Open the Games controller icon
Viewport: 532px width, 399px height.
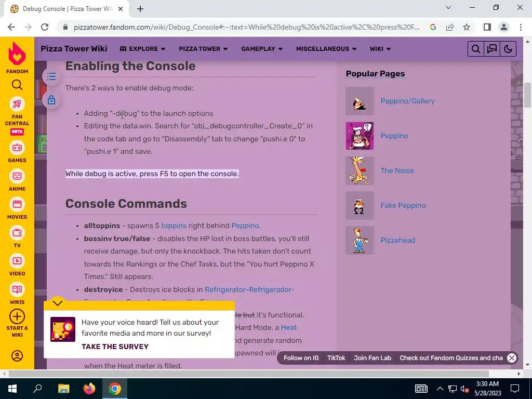(x=17, y=148)
